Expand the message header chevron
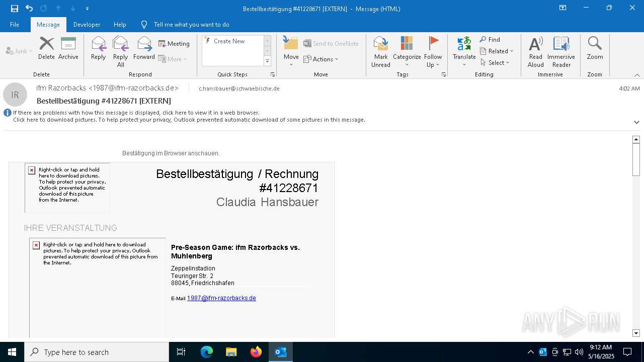This screenshot has width=644, height=362. coord(636,122)
